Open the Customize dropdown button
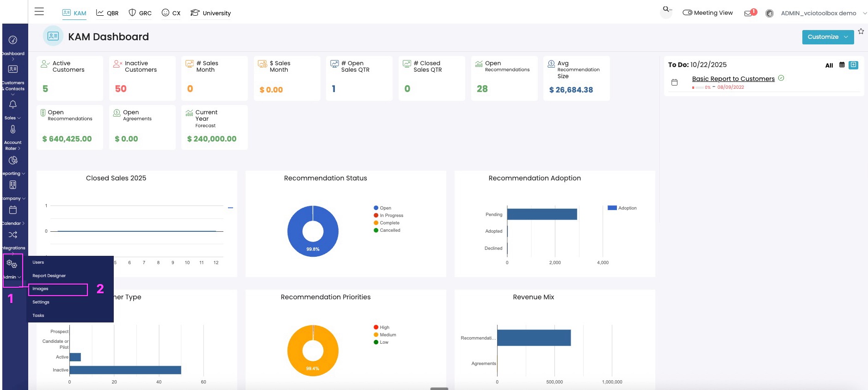This screenshot has width=868, height=390. [x=828, y=37]
